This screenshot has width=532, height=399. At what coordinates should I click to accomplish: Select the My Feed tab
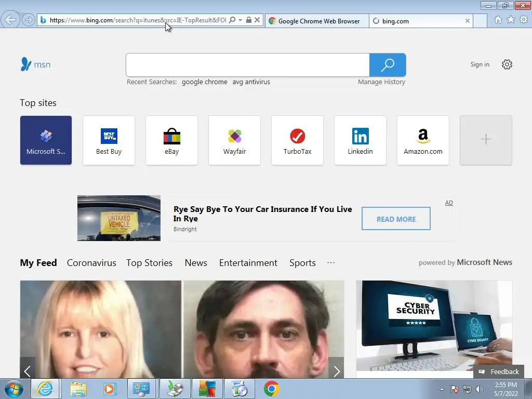38,262
